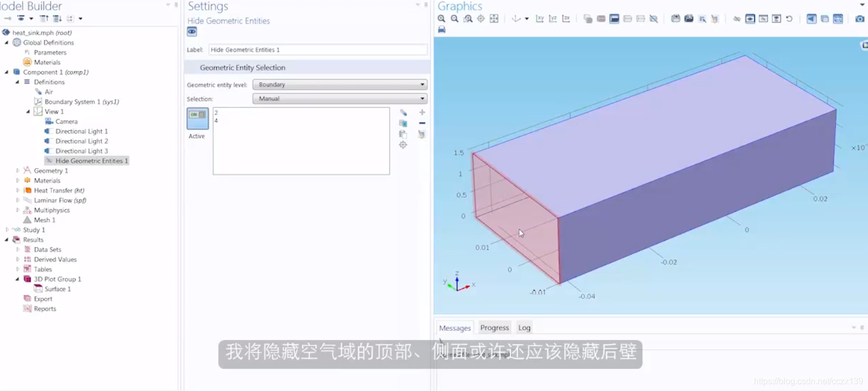Select the Surface 1 node
Viewport: 868px width, 391px height.
click(57, 289)
